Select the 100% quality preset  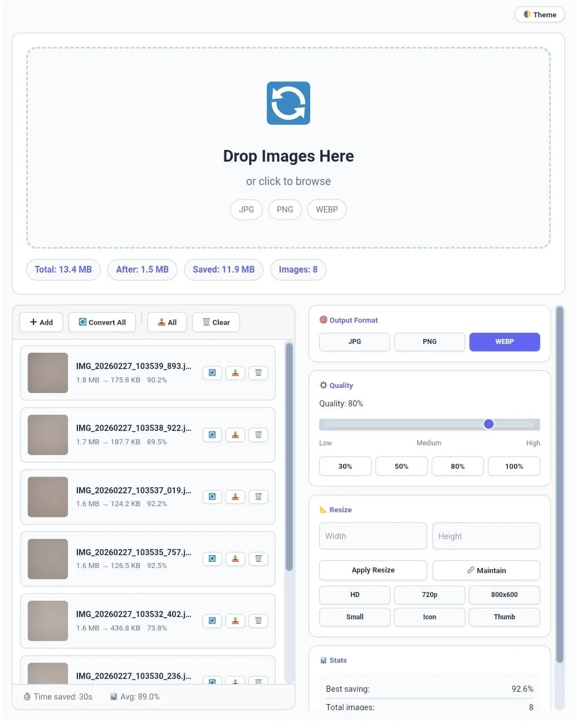click(514, 466)
